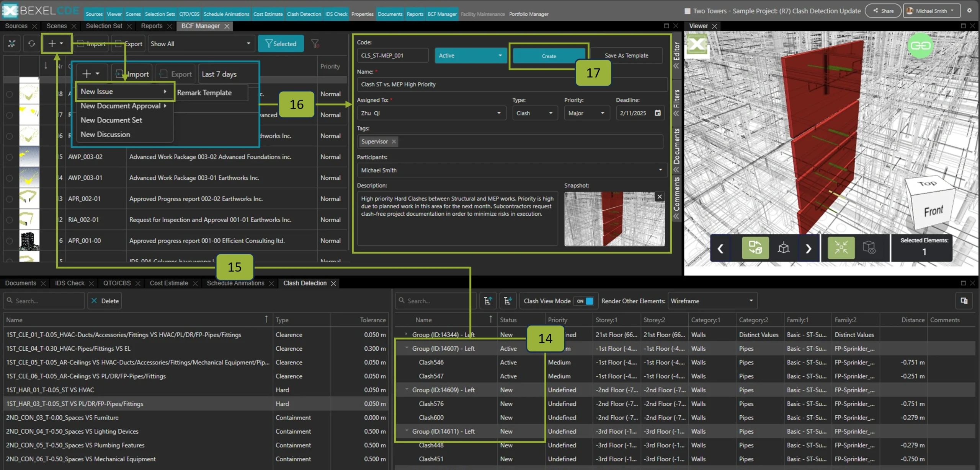Image resolution: width=980 pixels, height=470 pixels.
Task: Select the radio circle for RIA_002-01 row
Action: [x=10, y=220]
